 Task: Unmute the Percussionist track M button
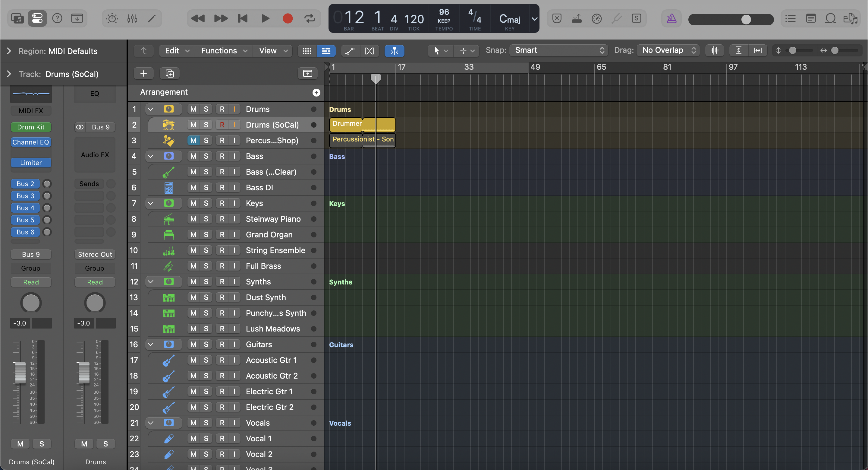193,141
